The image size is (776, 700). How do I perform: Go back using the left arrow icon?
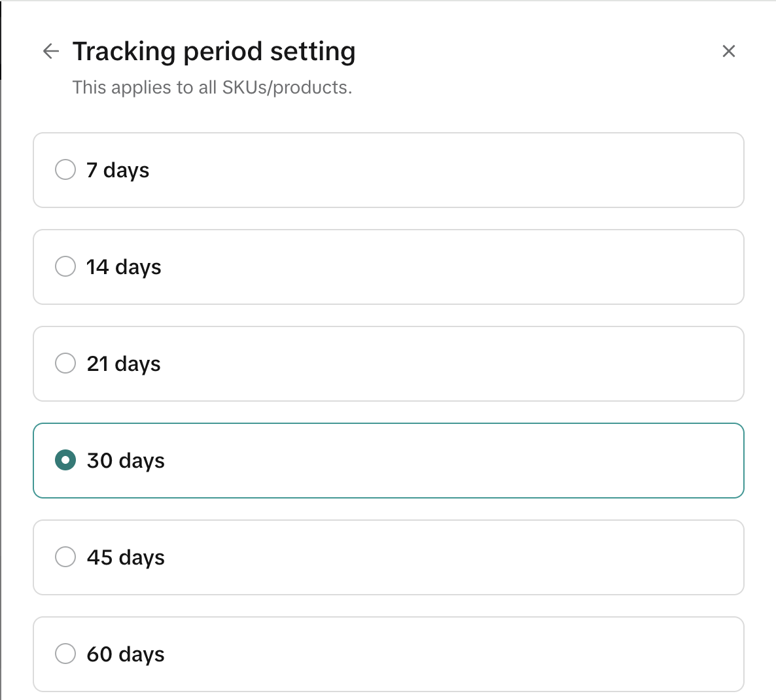point(50,51)
